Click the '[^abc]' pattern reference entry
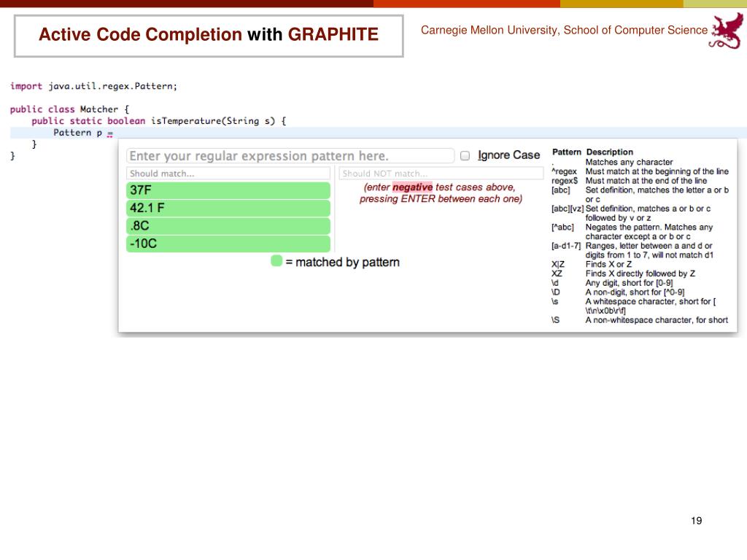 (x=632, y=231)
